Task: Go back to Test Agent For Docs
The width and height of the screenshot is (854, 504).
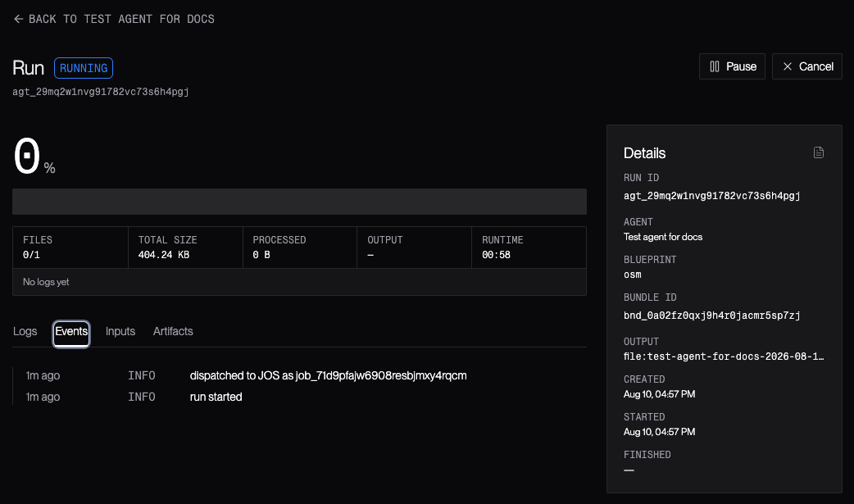Action: [x=114, y=19]
